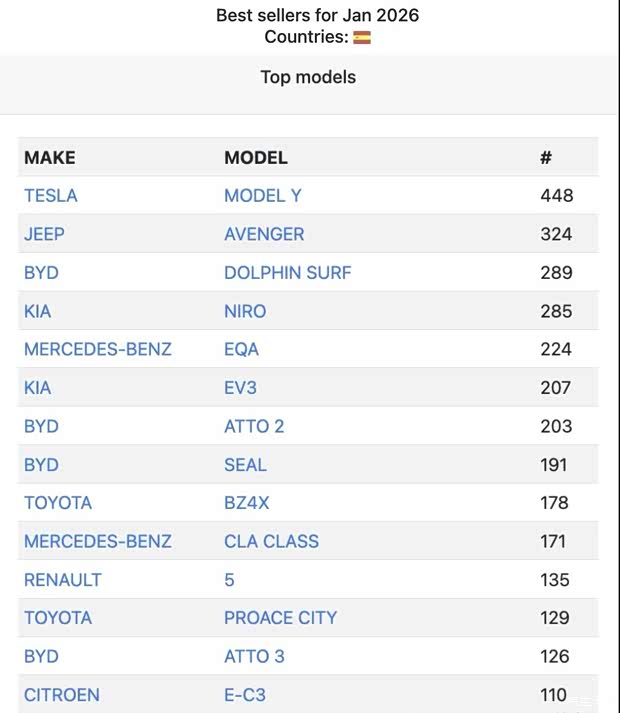Open the AVENGER model link

(264, 234)
